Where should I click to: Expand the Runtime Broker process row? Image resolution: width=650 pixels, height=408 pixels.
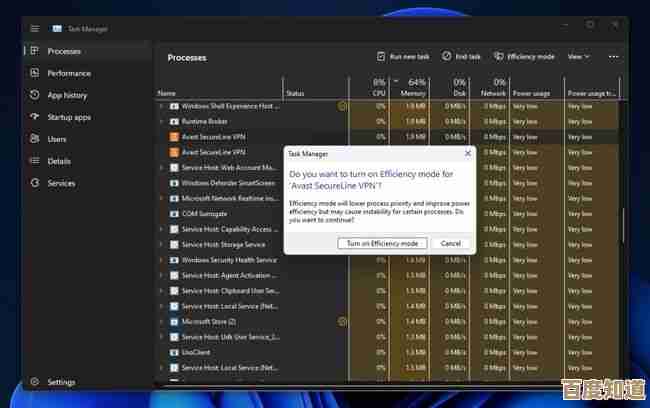click(161, 120)
